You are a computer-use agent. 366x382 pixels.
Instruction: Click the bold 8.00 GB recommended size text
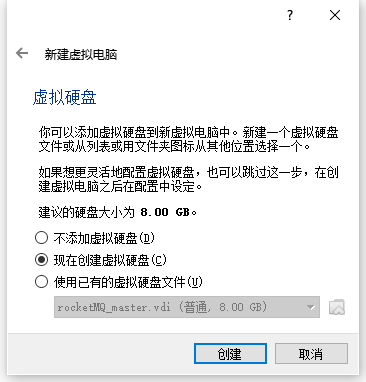(x=165, y=212)
